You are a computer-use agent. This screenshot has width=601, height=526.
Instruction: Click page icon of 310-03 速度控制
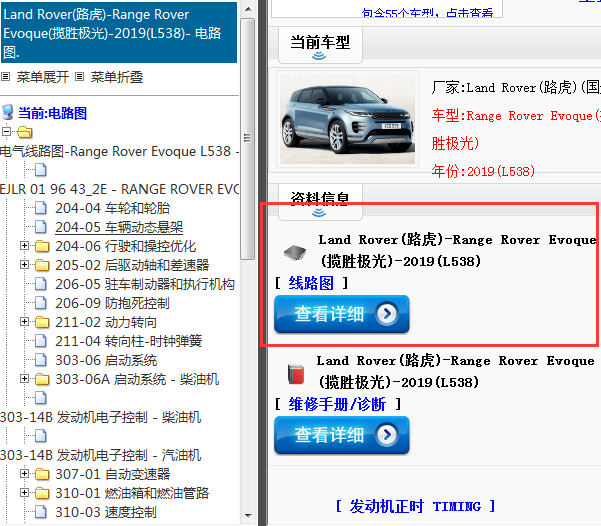click(41, 512)
